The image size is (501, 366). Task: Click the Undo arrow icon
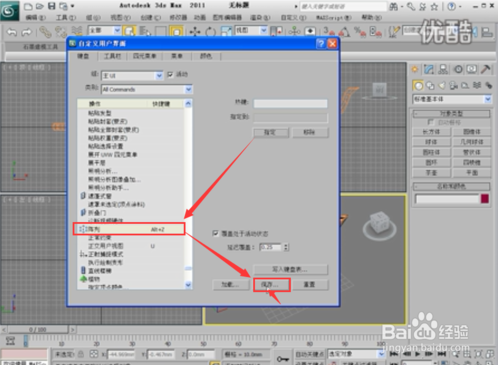point(12,32)
